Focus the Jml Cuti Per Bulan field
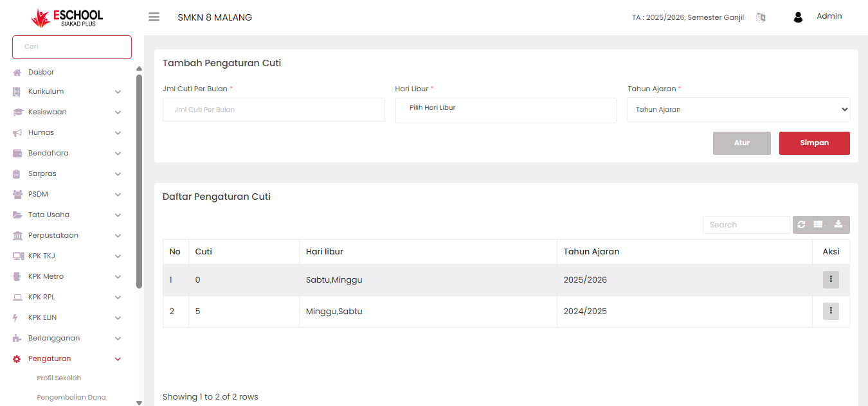Viewport: 868px width, 406px height. coord(274,110)
